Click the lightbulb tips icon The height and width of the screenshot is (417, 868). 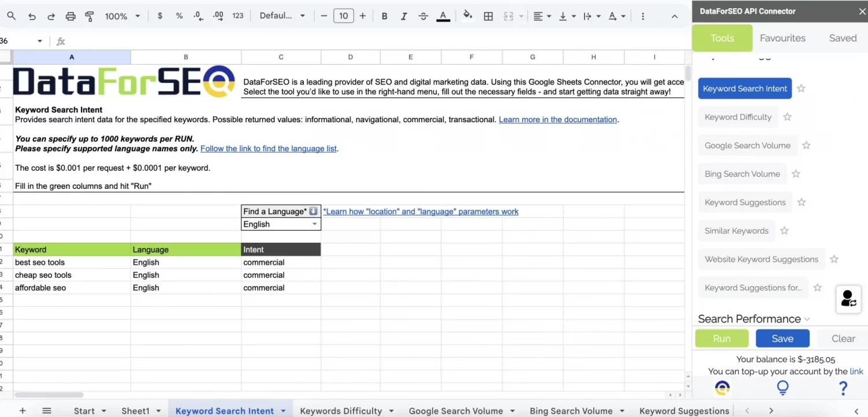click(782, 387)
